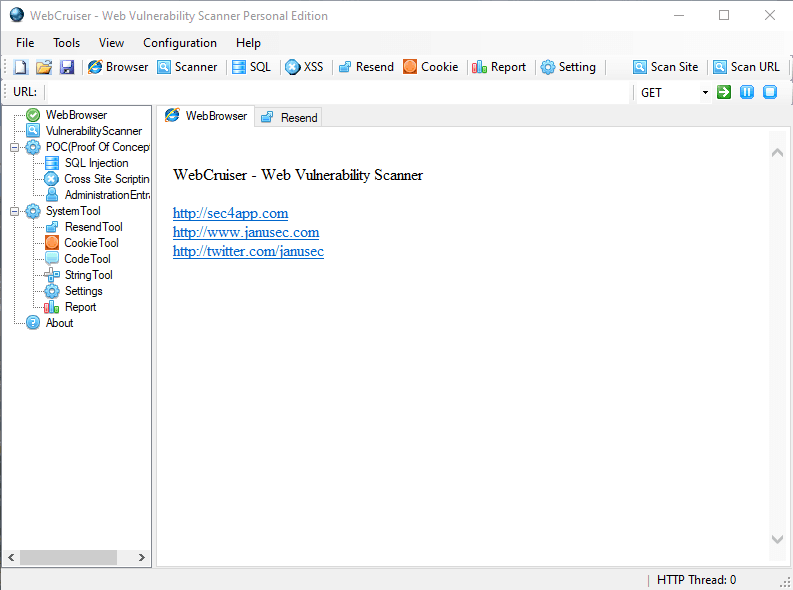Open the Browser toolbar button
Viewport: 793px width, 590px height.
118,67
